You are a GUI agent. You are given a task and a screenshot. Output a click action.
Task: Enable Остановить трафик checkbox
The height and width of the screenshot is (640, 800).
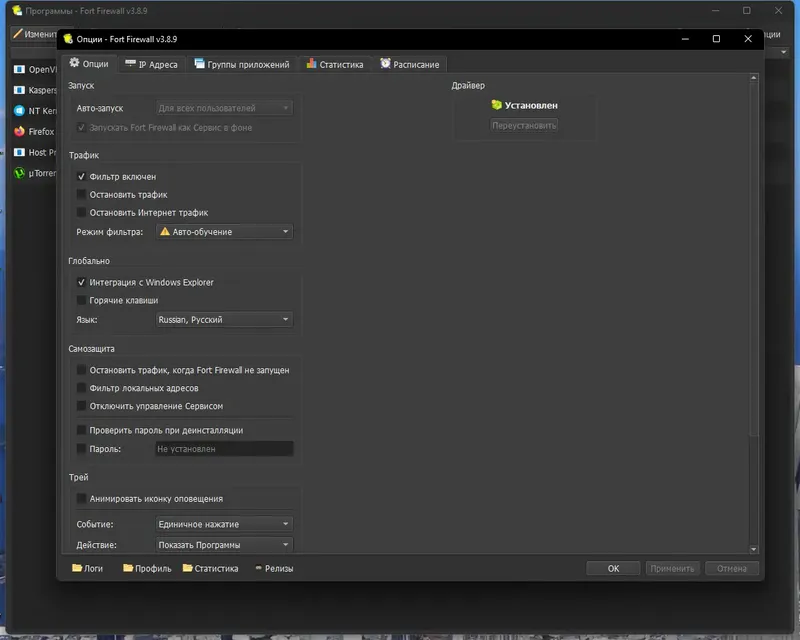[81, 194]
